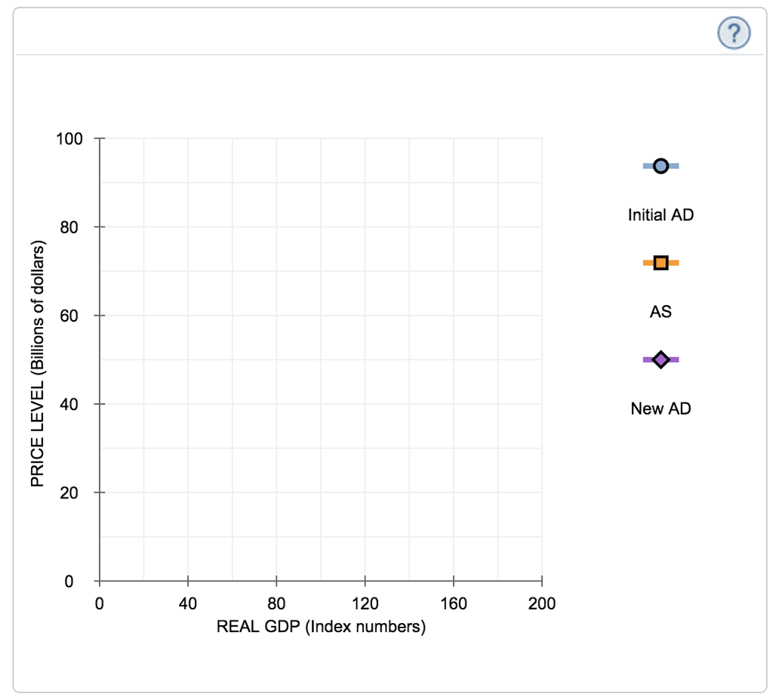Click the purple diamond marker for New AD

point(661,359)
